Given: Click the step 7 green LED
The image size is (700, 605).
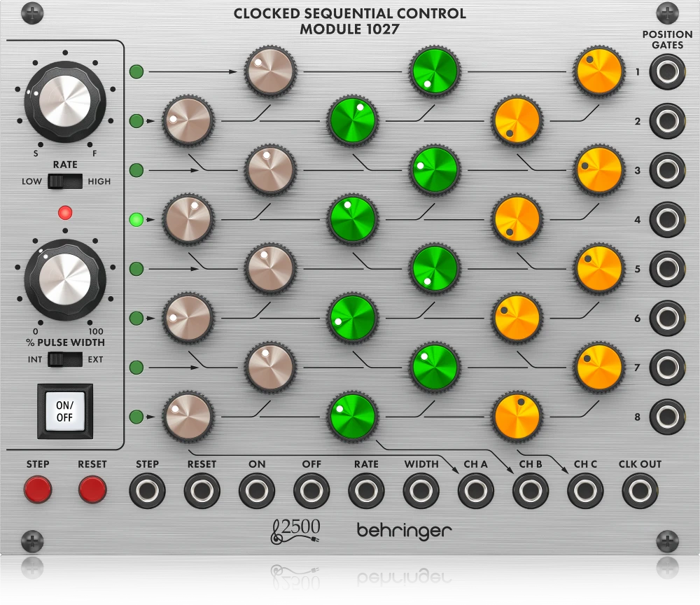Looking at the screenshot, I should tap(136, 368).
